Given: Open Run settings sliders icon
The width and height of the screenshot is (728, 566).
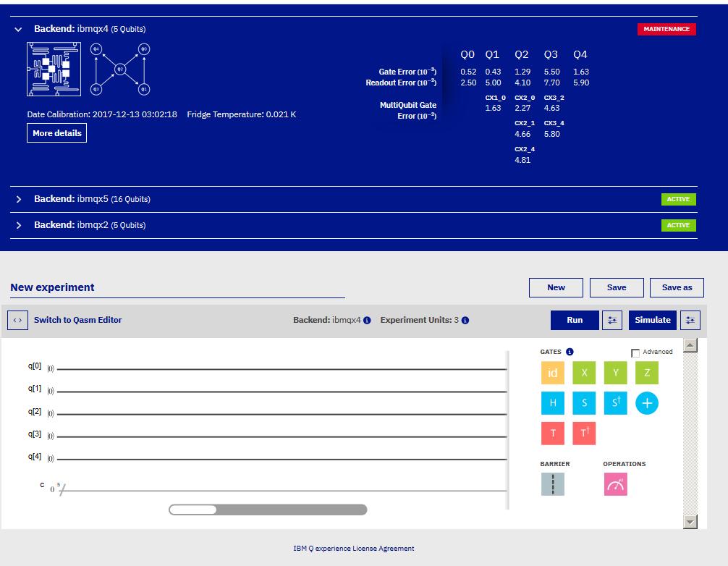Looking at the screenshot, I should pyautogui.click(x=612, y=321).
